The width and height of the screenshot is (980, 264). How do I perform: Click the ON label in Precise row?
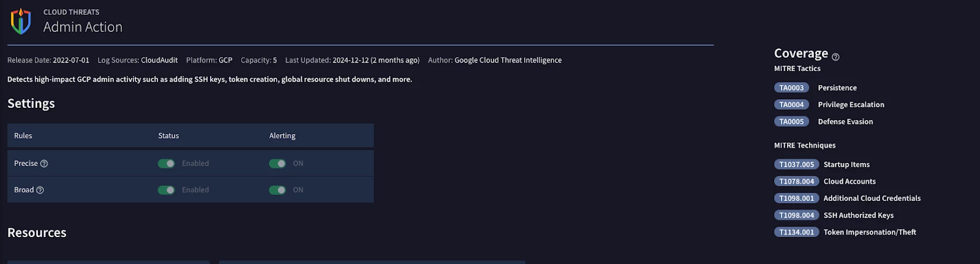[x=298, y=164]
